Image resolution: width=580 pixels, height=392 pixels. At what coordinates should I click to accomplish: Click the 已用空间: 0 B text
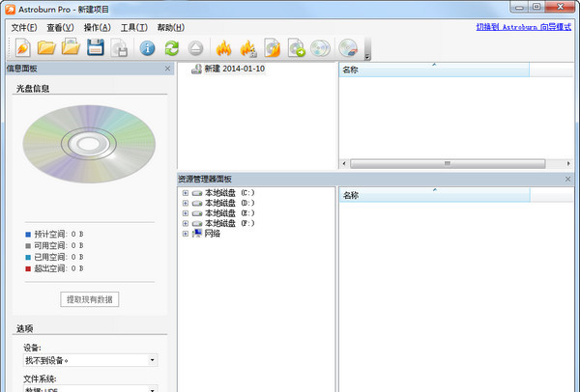point(59,257)
